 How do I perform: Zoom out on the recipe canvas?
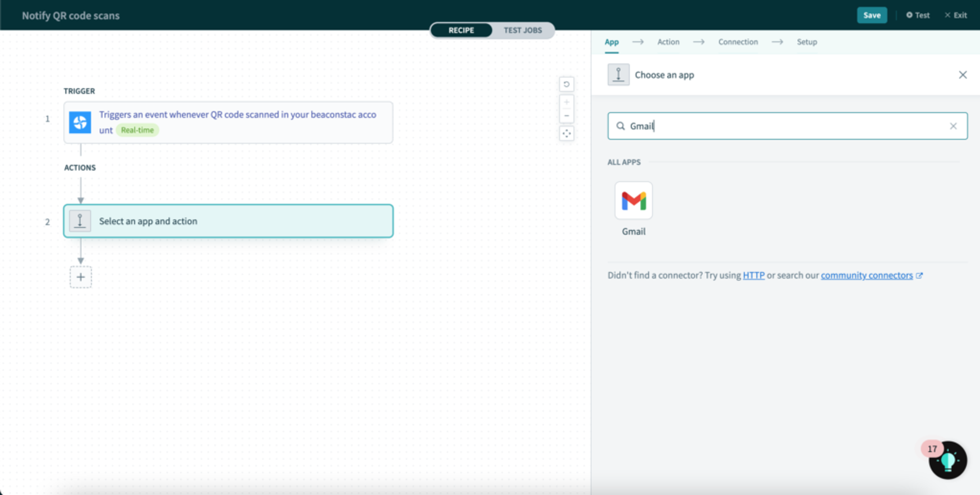[x=567, y=116]
